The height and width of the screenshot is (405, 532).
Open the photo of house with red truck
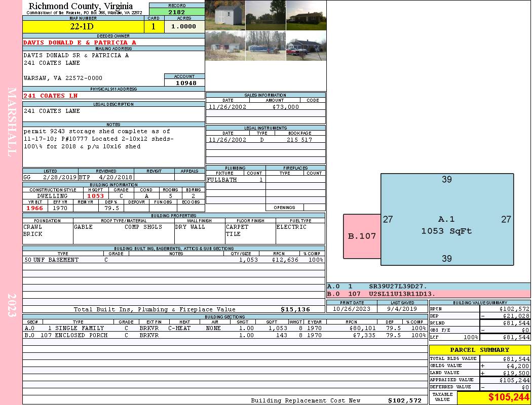tap(306, 46)
